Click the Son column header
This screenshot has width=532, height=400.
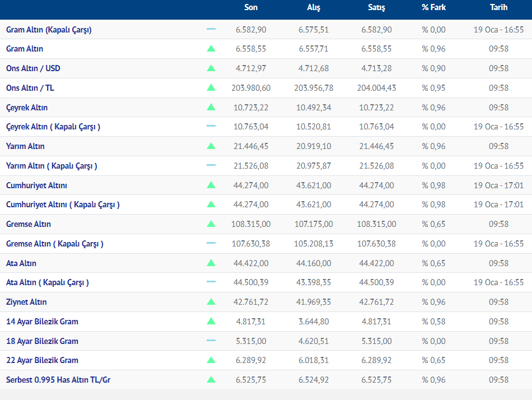(251, 8)
